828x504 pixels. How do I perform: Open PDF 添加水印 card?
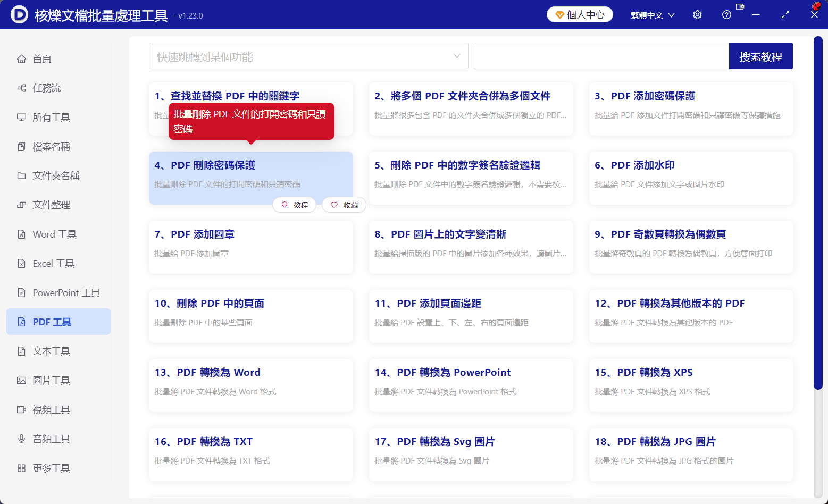pyautogui.click(x=691, y=178)
